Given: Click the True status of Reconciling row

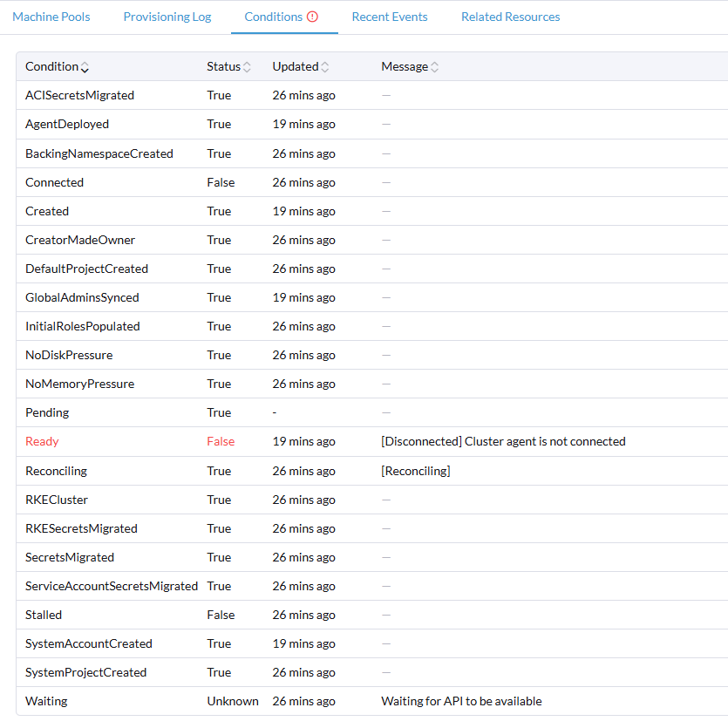Looking at the screenshot, I should tap(219, 472).
